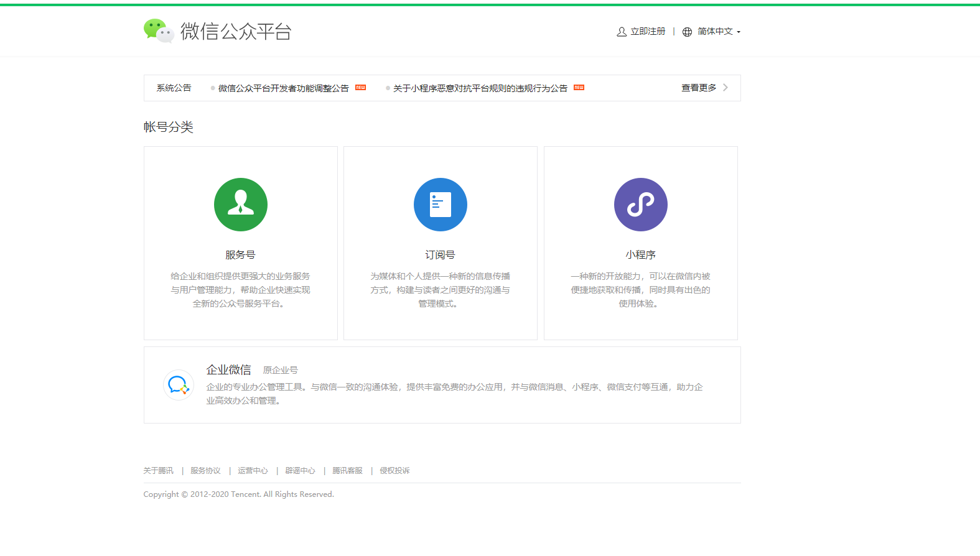Open the 服务协议 footer link

click(206, 471)
